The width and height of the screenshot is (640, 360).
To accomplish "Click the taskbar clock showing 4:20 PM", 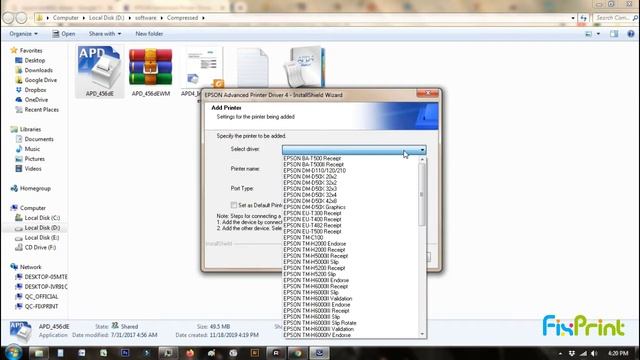I will 618,353.
